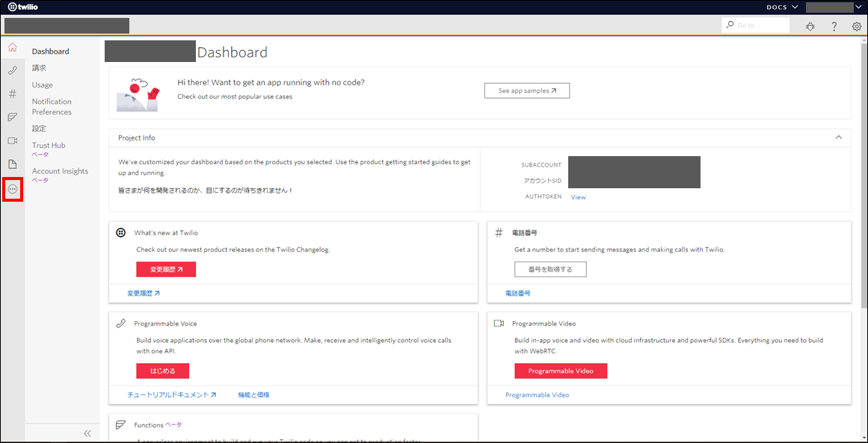The height and width of the screenshot is (443, 868).
Task: Click Programmable Video footer link
Action: (537, 395)
